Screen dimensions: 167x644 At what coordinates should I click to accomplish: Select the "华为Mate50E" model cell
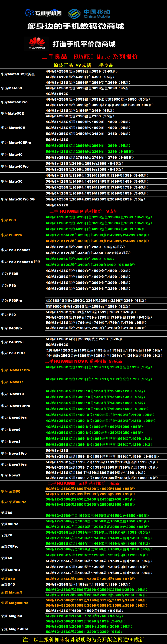[x=22, y=114]
